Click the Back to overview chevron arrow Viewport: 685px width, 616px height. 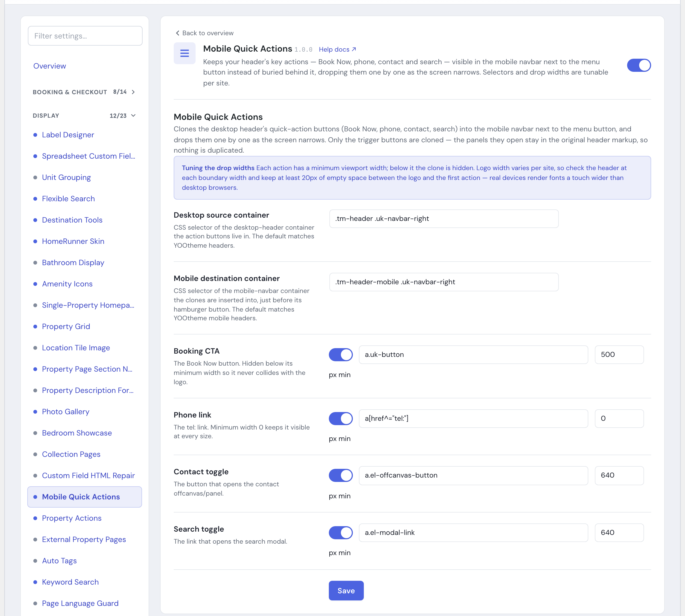point(178,33)
